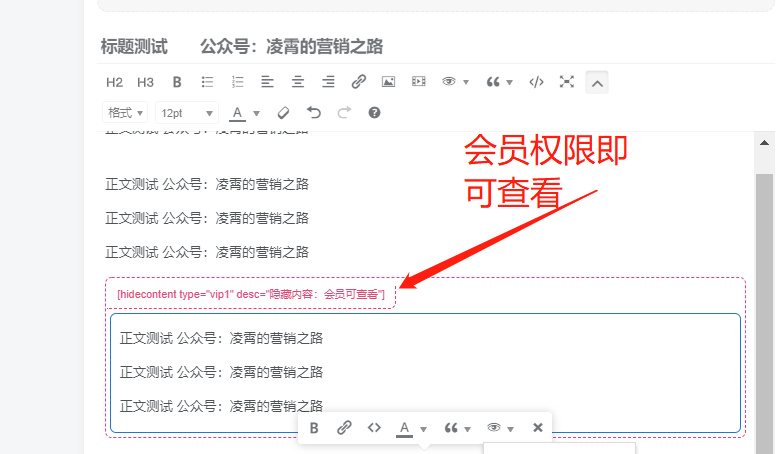Insert an image
Viewport: 779px width, 454px height.
(x=389, y=82)
